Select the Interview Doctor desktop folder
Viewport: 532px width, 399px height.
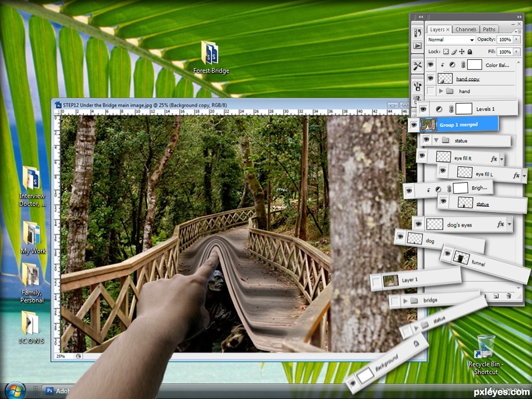(32, 186)
